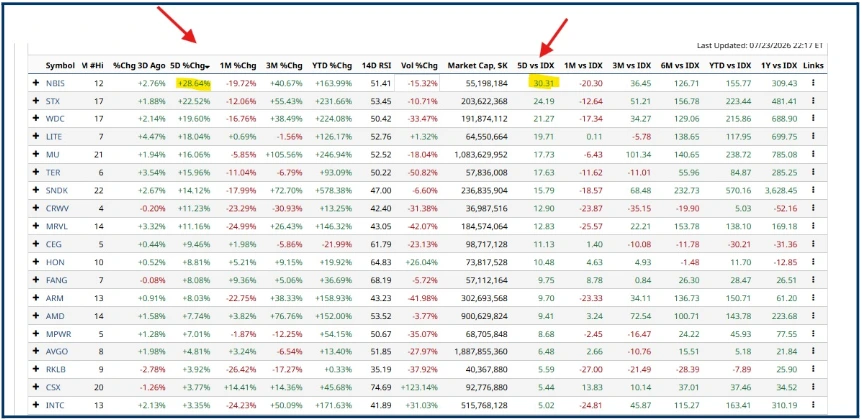Open links menu for WDC row
The image size is (862, 420).
click(x=813, y=119)
